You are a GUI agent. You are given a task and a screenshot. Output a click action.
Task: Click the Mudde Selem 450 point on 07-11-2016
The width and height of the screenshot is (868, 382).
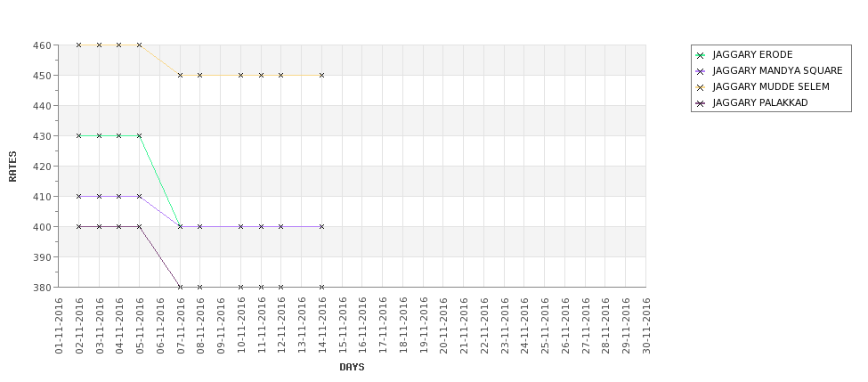[x=180, y=76]
